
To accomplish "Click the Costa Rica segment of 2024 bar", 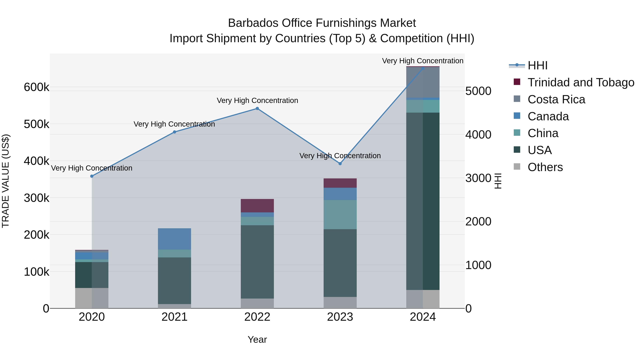I will [423, 82].
